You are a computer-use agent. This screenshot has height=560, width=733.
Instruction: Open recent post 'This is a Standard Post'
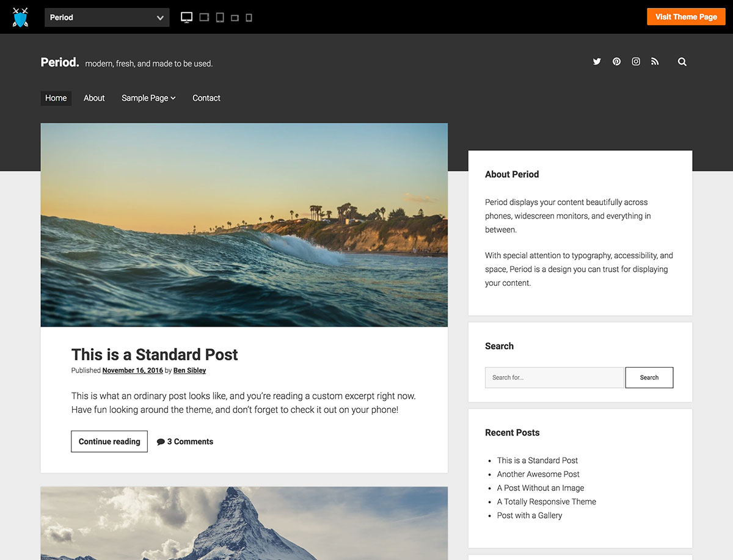pyautogui.click(x=538, y=460)
